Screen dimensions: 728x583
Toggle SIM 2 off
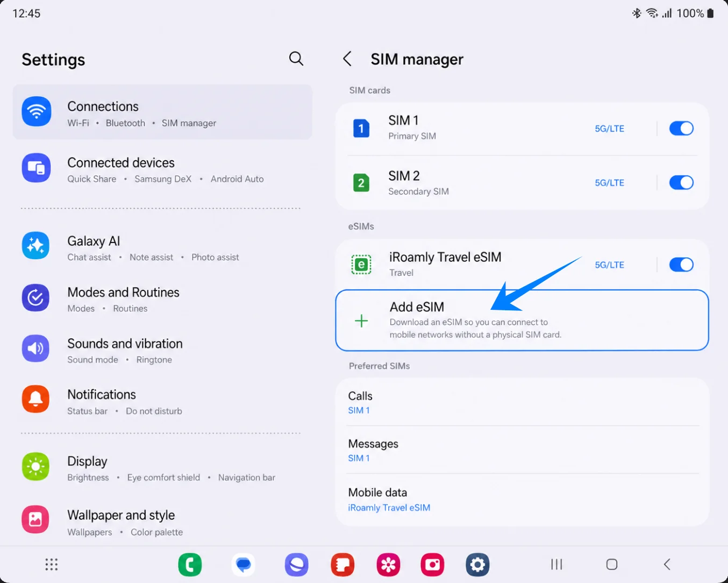pos(681,182)
